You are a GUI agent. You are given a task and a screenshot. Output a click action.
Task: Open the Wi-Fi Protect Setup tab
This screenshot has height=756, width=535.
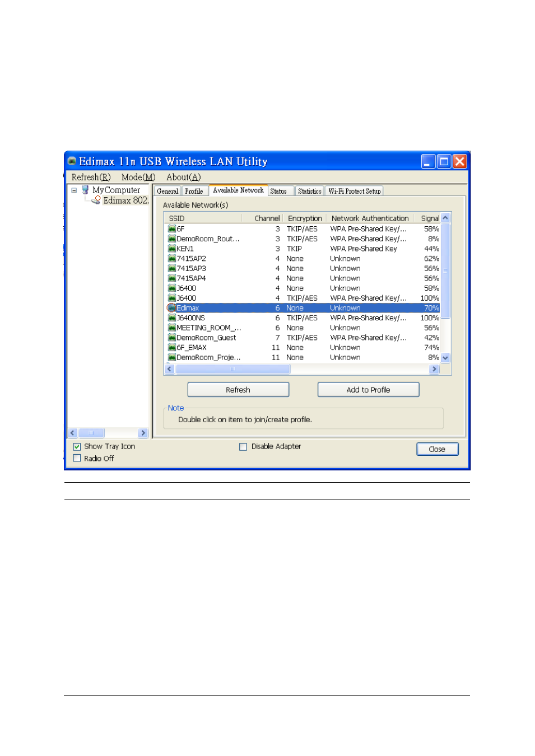355,192
